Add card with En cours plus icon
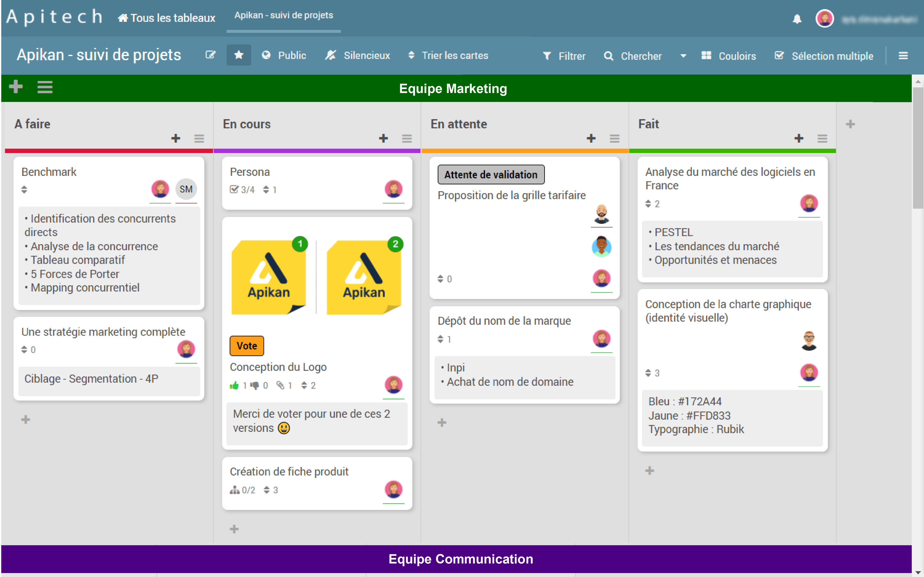The width and height of the screenshot is (924, 577). [383, 138]
